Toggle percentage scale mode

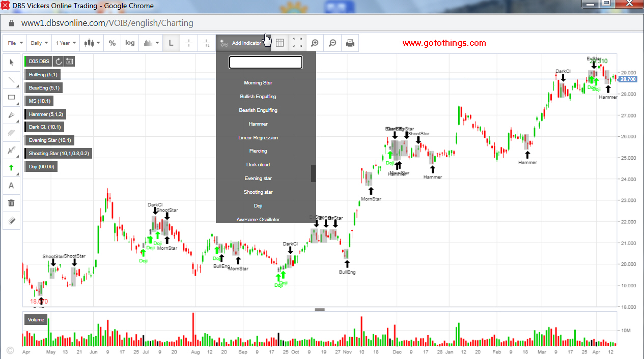click(x=113, y=43)
